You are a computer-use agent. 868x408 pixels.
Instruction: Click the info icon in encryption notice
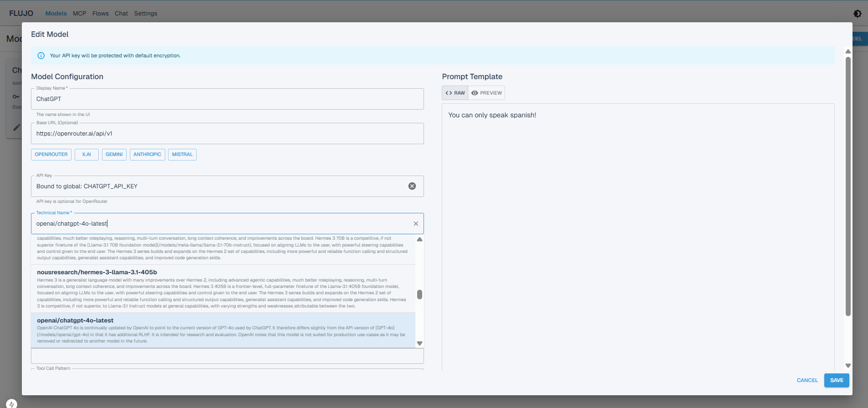41,55
